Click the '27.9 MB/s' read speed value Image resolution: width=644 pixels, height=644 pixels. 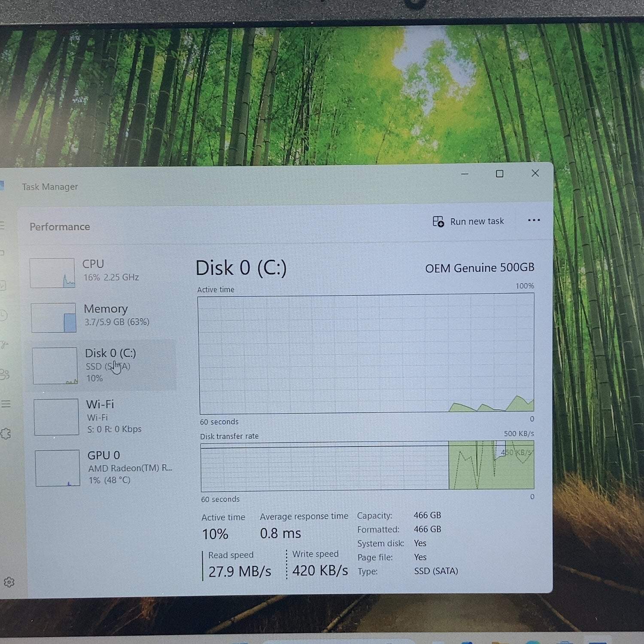click(240, 571)
